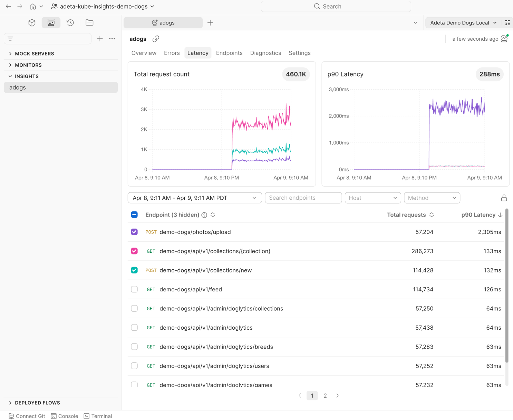Open the Method filter dropdown
Screen dimensions: 513x420
432,198
